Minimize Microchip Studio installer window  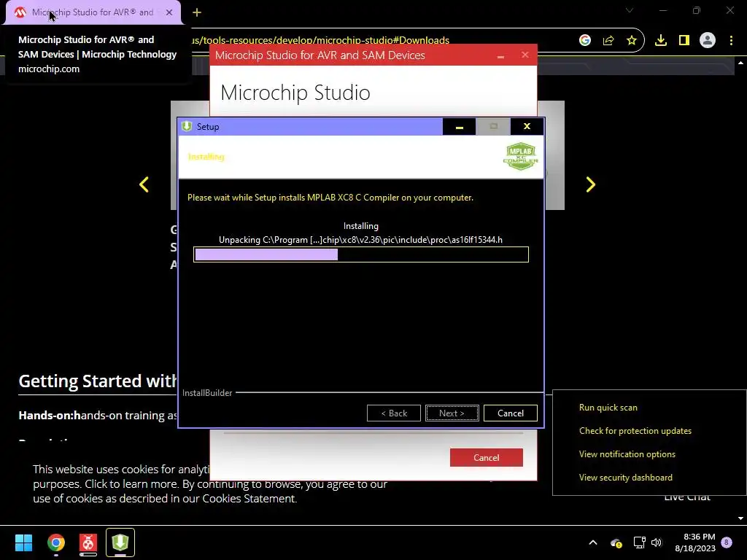point(500,55)
